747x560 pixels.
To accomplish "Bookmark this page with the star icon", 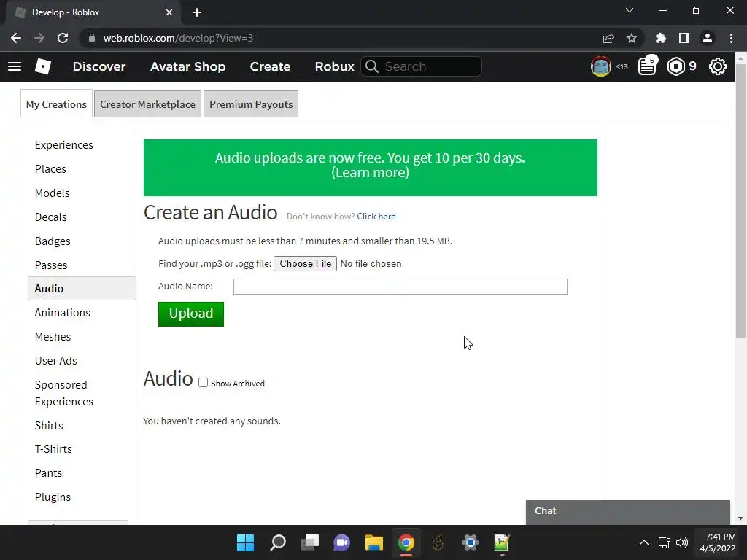I will [632, 38].
